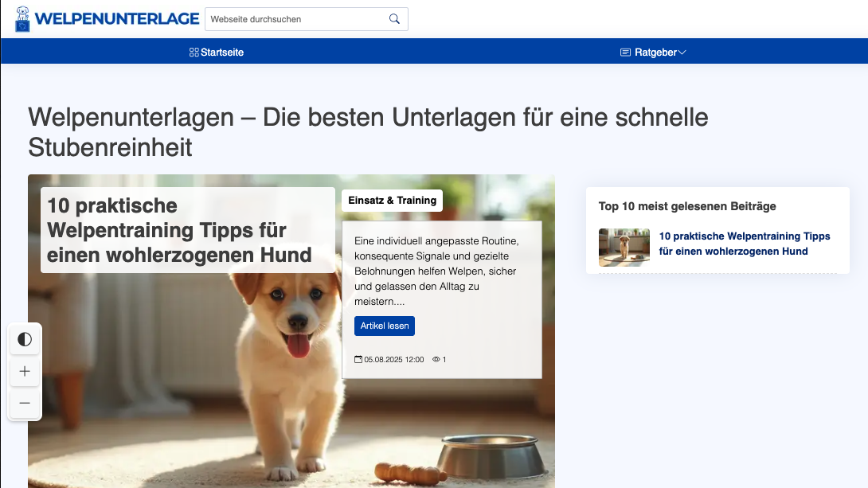868x488 pixels.
Task: Increase font size with the plus icon
Action: pos(25,372)
